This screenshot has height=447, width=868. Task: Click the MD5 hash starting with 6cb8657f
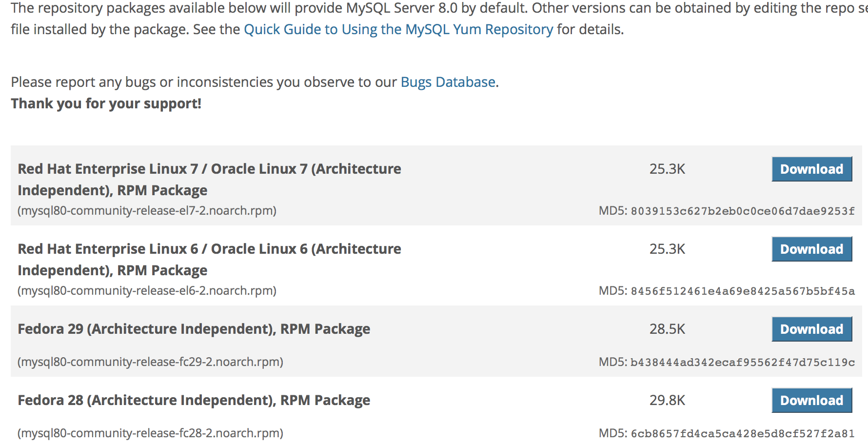coord(742,434)
